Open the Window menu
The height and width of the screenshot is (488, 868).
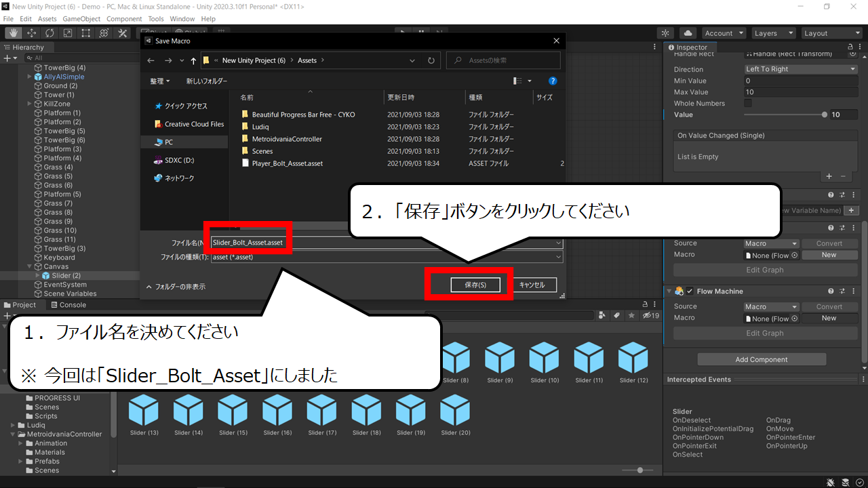tap(182, 19)
